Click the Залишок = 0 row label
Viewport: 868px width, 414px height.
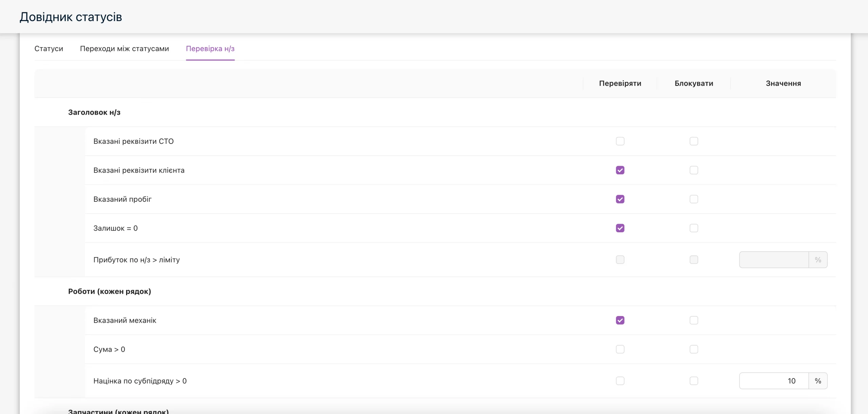116,228
